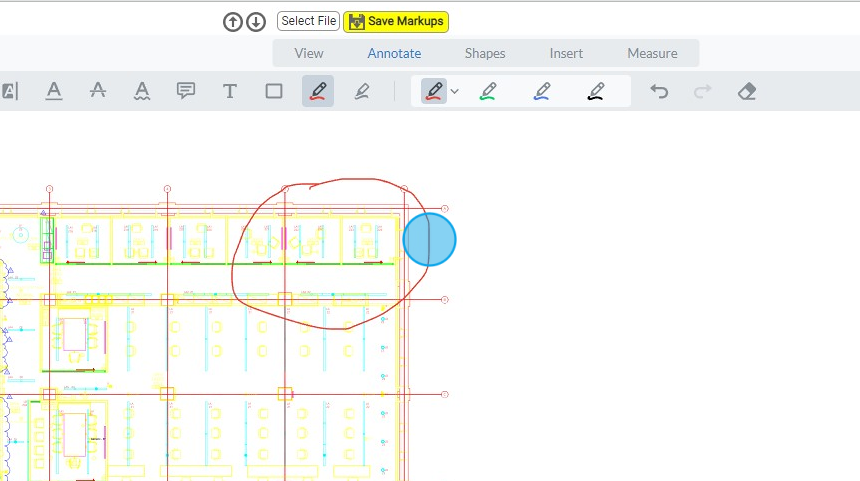
Task: Choose the black pen preset
Action: coord(596,91)
